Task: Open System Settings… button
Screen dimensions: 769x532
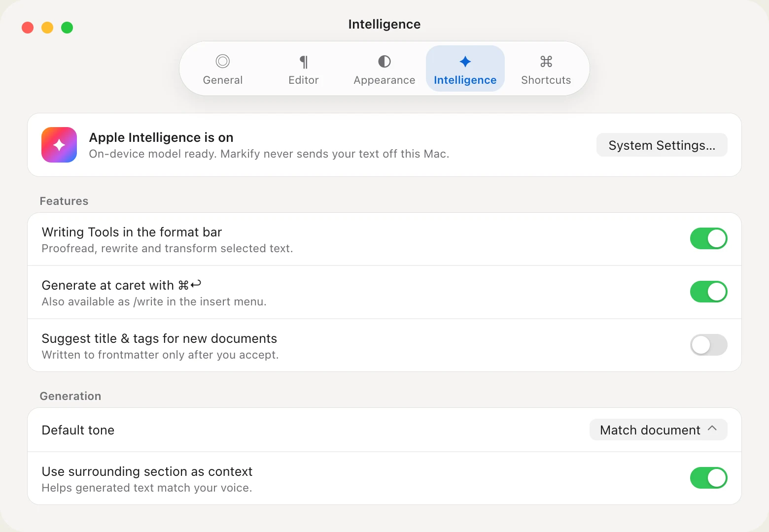Action: (x=662, y=145)
